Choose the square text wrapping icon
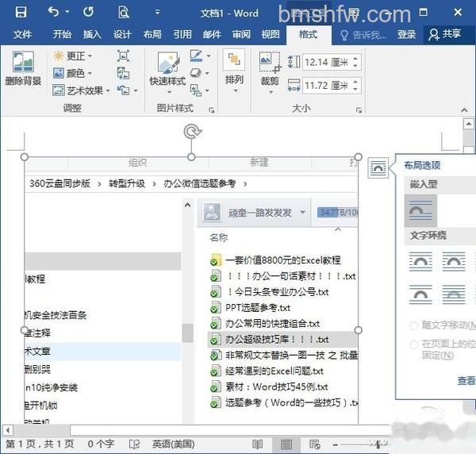This screenshot has height=454, width=476. 420,261
